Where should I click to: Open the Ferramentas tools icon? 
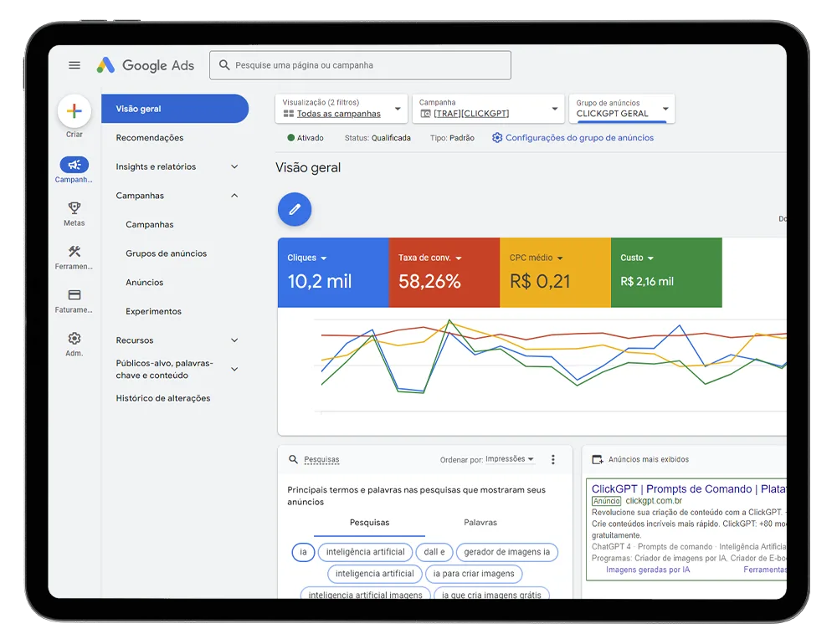[x=74, y=252]
